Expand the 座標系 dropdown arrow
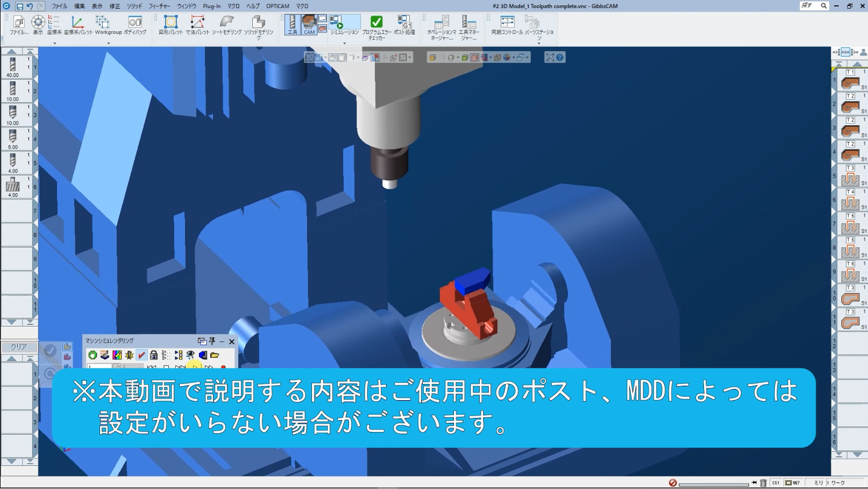Viewport: 868px width, 489px height. pyautogui.click(x=54, y=43)
